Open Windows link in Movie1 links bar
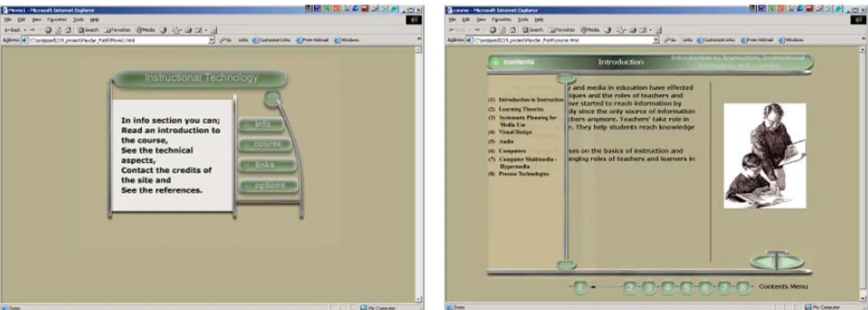This screenshot has width=868, height=310. pyautogui.click(x=347, y=40)
